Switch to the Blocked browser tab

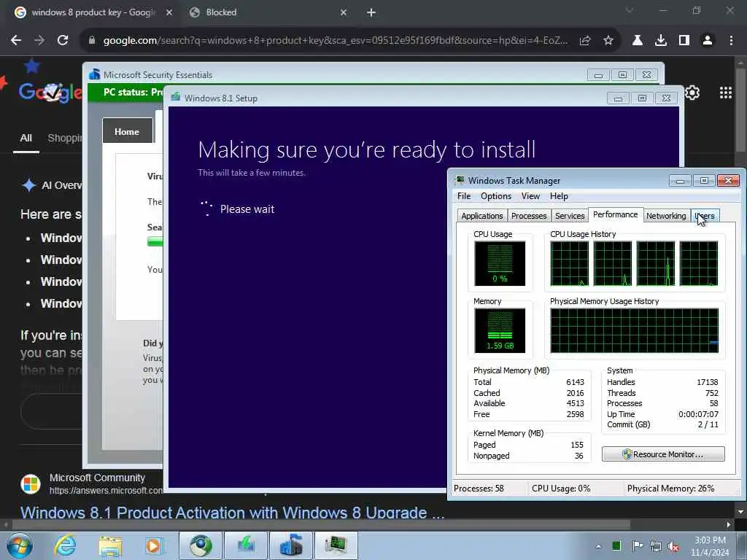coord(267,12)
